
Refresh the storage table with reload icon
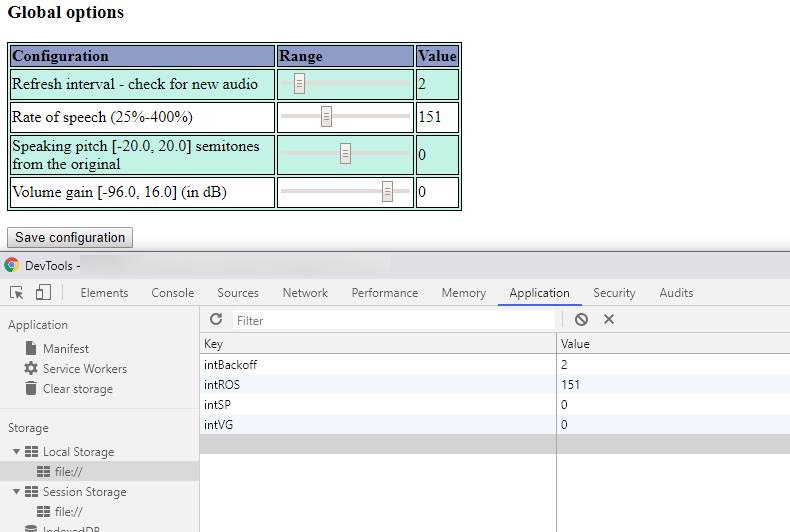click(x=216, y=319)
